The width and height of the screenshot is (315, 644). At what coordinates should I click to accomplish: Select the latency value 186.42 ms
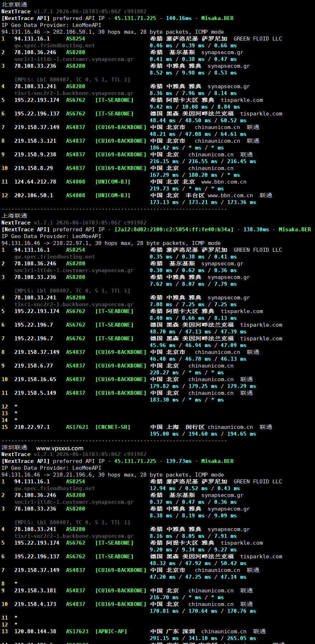tap(164, 148)
